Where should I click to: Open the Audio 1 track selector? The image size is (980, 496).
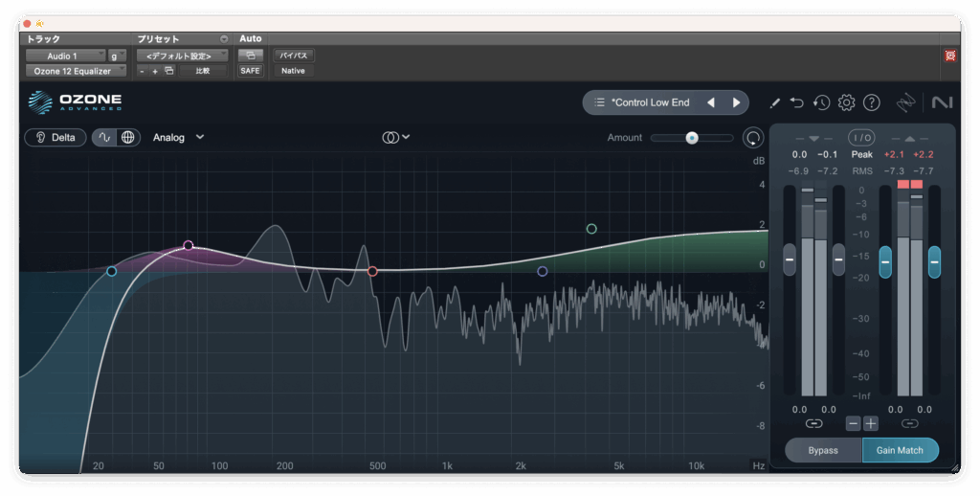tap(63, 56)
